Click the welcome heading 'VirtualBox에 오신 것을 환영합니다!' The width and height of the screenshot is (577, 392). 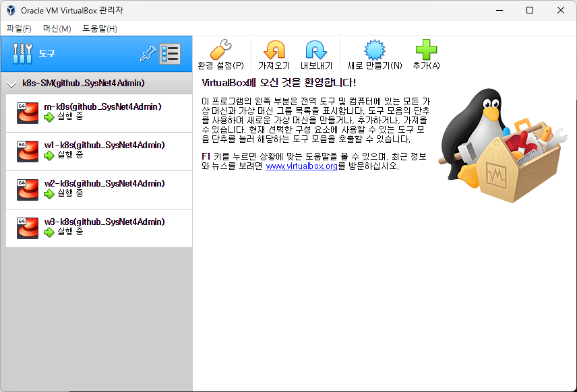coord(278,83)
